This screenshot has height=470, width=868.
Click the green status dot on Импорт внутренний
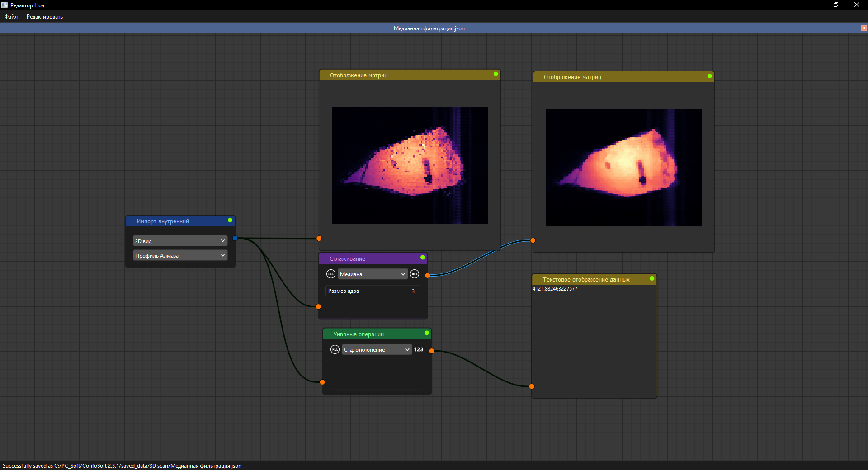[230, 220]
